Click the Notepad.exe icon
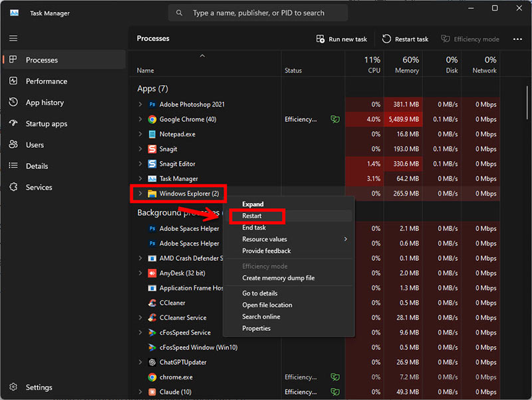This screenshot has height=400, width=532. click(152, 134)
